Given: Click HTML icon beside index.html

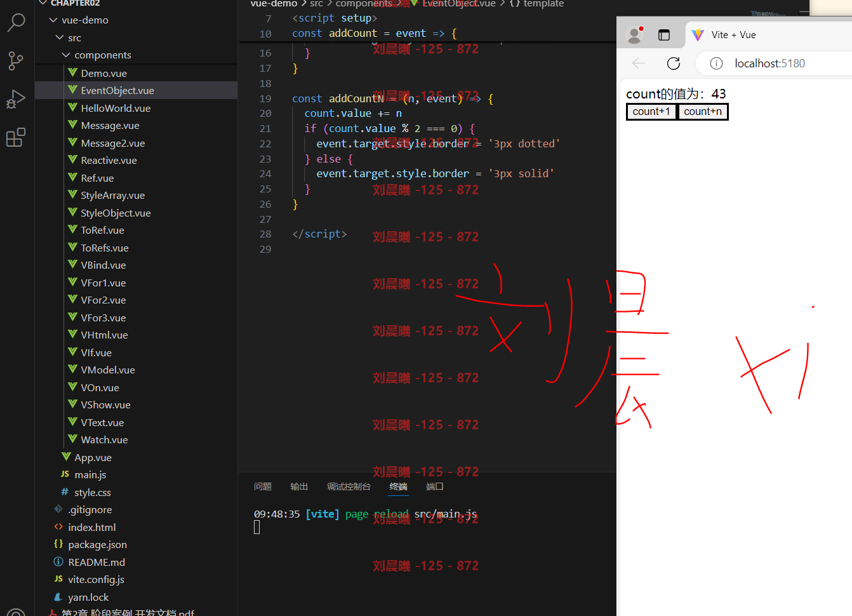Looking at the screenshot, I should pos(58,527).
